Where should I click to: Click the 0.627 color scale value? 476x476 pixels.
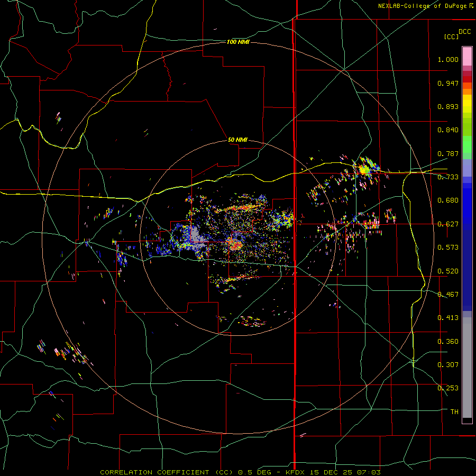point(448,224)
